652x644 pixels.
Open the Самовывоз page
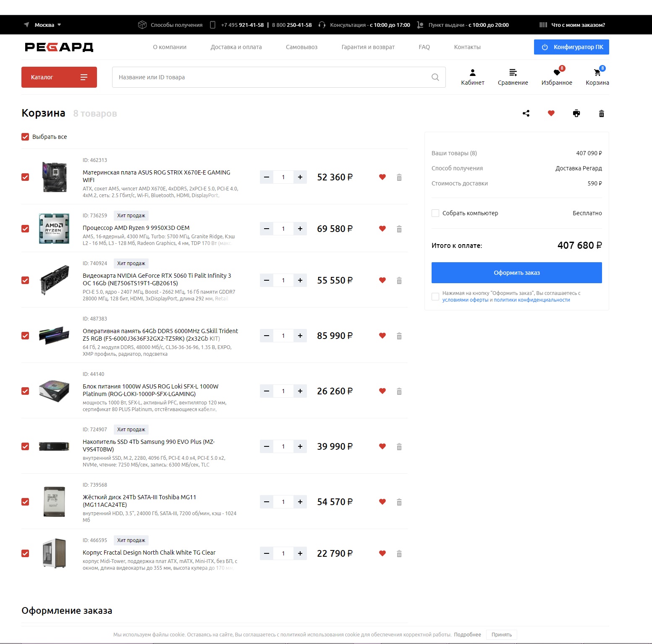point(301,47)
